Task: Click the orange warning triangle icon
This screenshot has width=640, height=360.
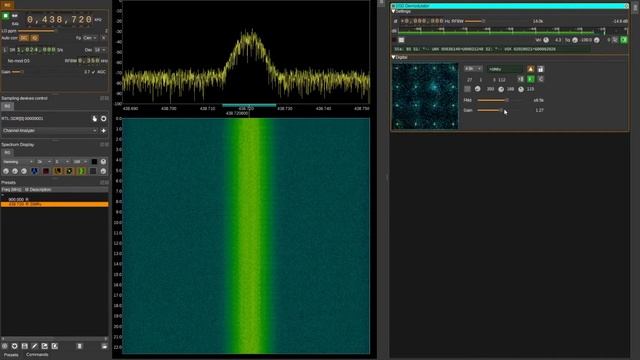Action: pos(531,69)
